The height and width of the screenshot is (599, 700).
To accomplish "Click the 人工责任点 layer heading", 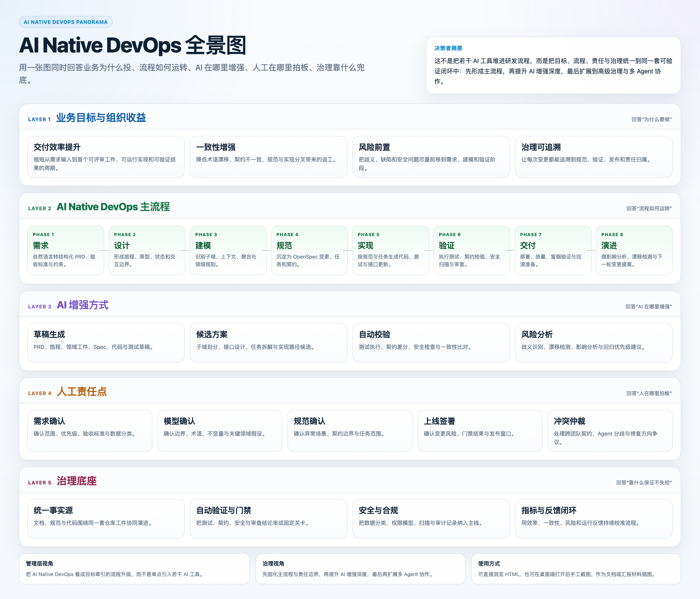I will [x=82, y=392].
